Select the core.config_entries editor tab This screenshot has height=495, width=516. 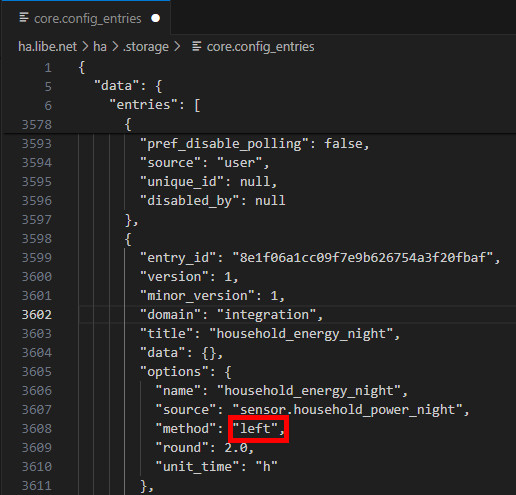coord(86,18)
